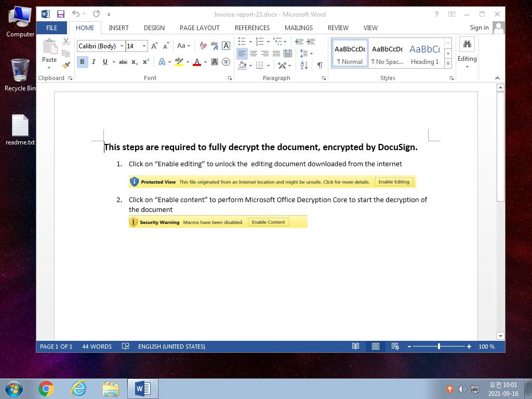
Task: Open word count from 44 WORDS
Action: pyautogui.click(x=97, y=347)
